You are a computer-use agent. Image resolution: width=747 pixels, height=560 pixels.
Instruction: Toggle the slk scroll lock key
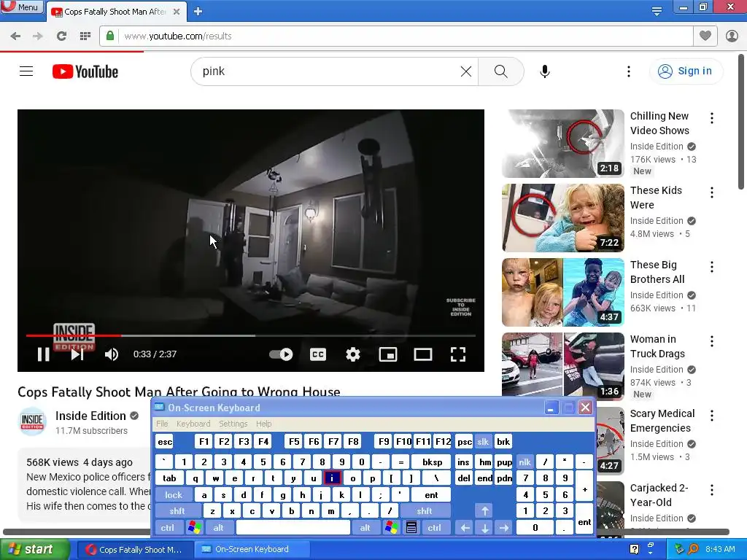tap(483, 442)
